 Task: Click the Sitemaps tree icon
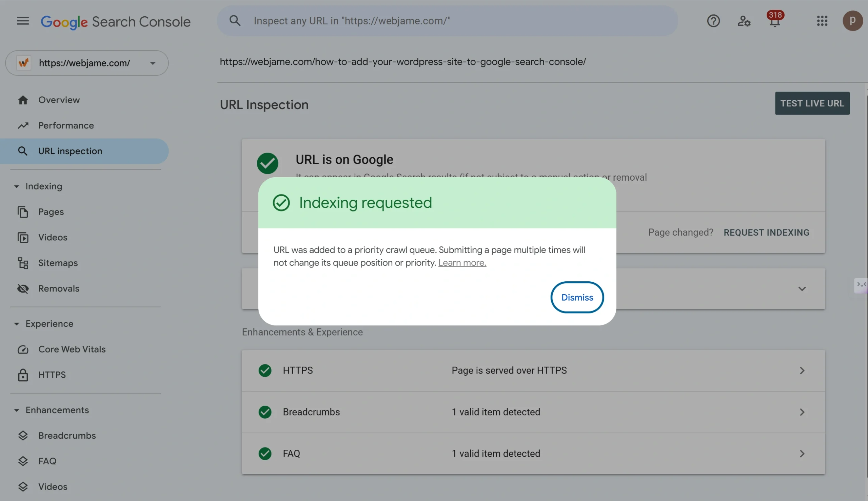(x=23, y=263)
